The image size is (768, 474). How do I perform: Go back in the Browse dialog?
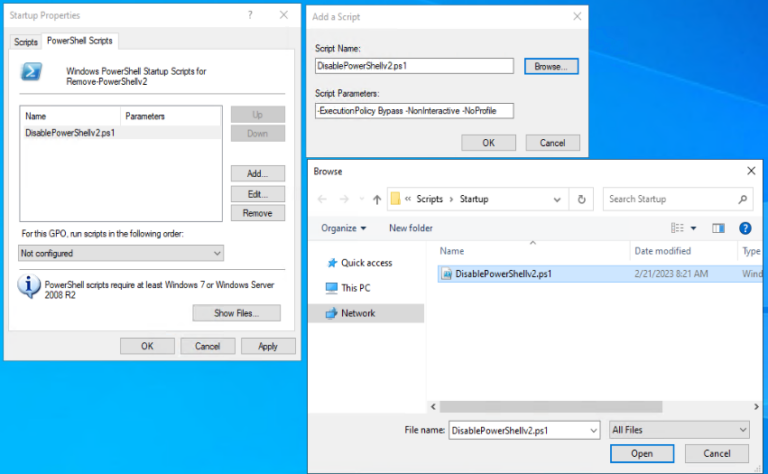(322, 199)
